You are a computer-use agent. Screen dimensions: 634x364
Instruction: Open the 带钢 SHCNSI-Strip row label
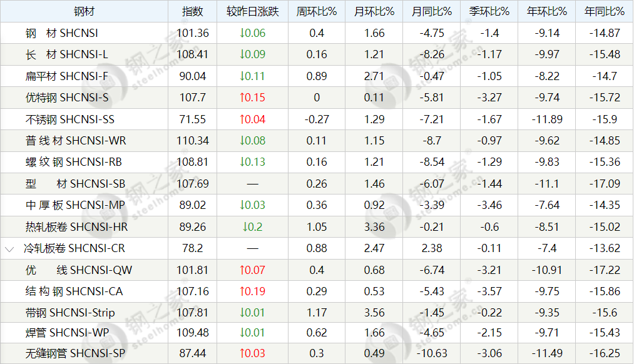click(x=69, y=313)
